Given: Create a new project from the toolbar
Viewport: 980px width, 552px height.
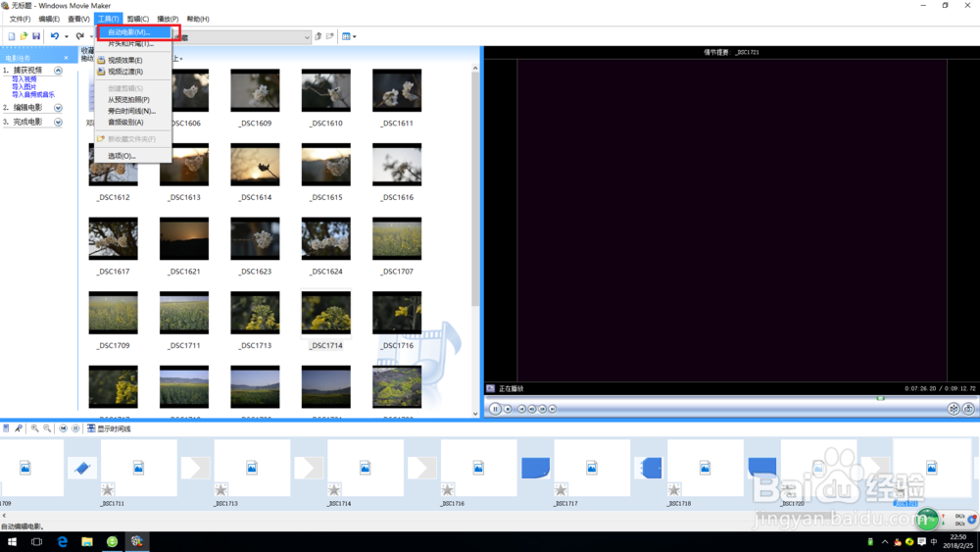Looking at the screenshot, I should click(11, 36).
